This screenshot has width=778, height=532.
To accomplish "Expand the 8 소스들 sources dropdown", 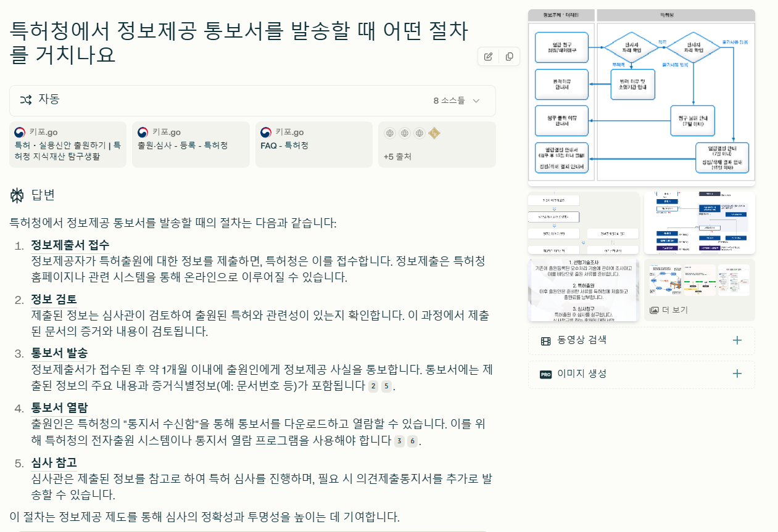I will pos(458,100).
